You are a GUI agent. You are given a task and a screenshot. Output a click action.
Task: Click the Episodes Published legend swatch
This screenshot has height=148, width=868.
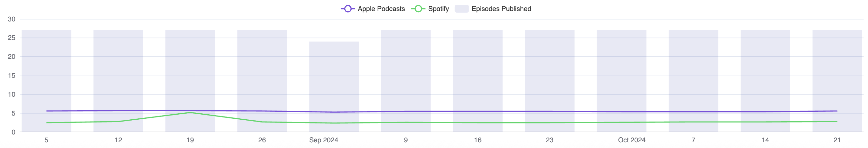click(461, 9)
